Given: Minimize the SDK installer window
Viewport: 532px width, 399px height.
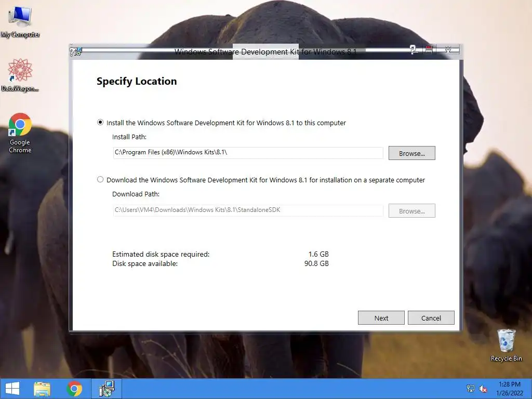Looking at the screenshot, I should tap(429, 50).
